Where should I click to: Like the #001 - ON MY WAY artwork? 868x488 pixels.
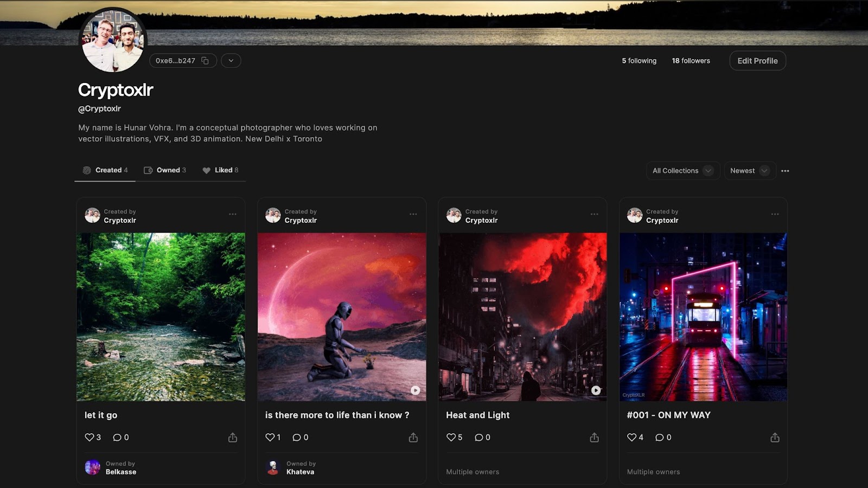point(631,437)
